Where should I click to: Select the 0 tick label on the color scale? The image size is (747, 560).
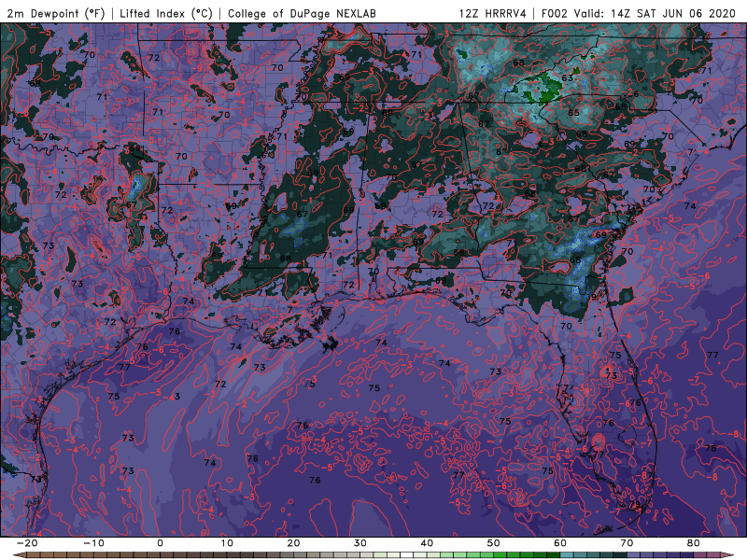tap(160, 543)
